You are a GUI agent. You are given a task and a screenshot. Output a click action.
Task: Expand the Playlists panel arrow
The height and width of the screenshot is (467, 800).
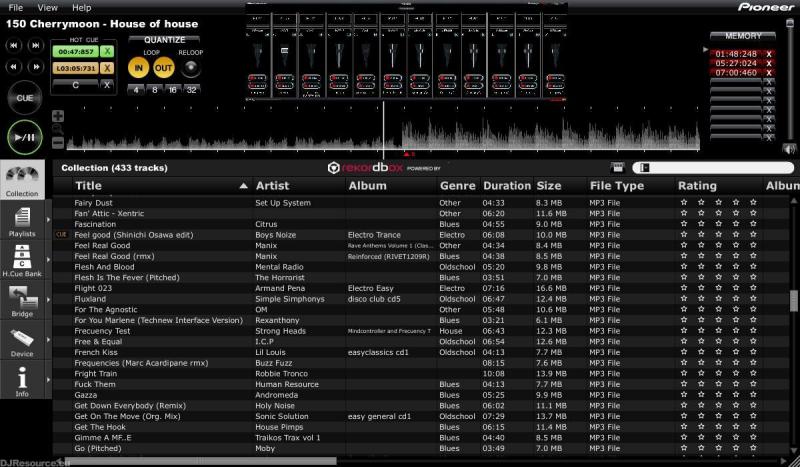(x=47, y=218)
